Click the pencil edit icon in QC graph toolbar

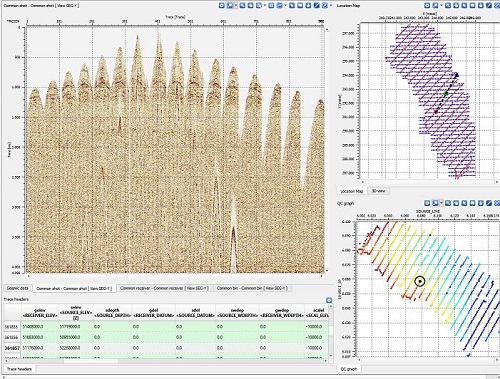(489, 203)
